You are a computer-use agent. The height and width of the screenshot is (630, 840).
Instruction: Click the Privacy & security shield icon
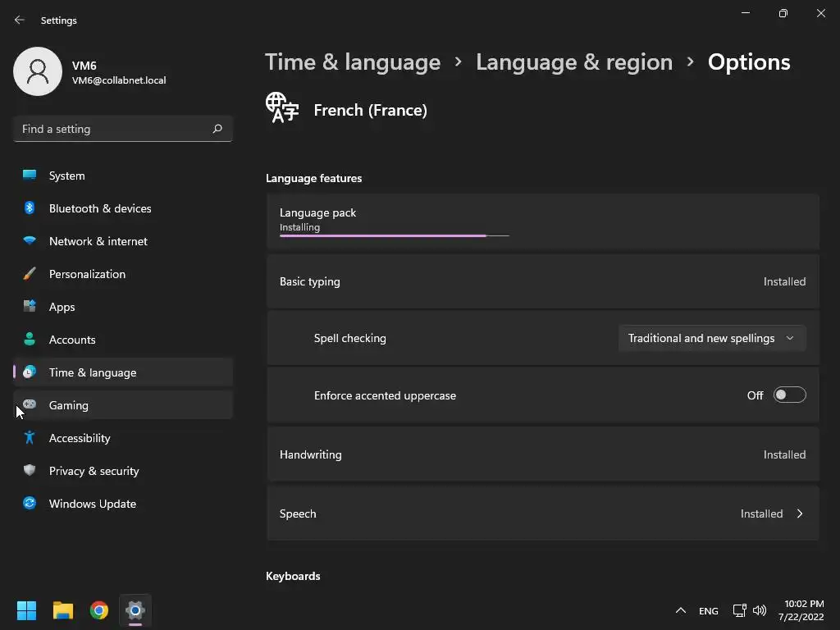coord(30,471)
